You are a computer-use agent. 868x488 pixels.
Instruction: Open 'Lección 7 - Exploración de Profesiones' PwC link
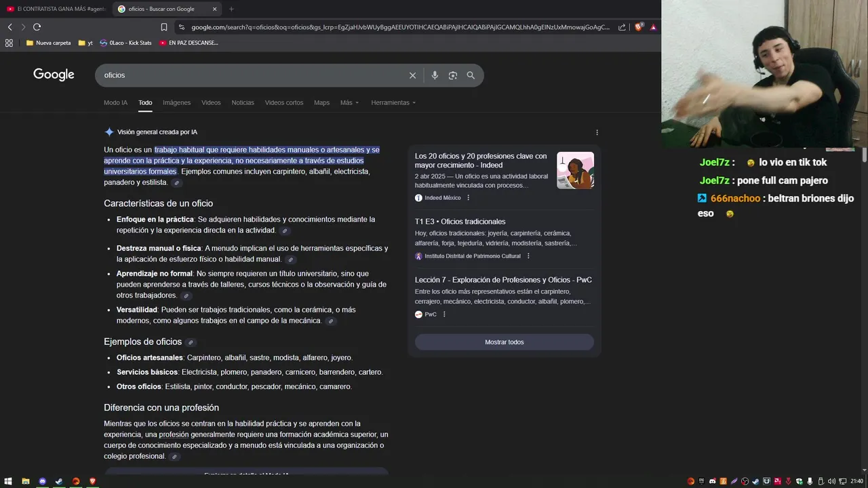(503, 280)
